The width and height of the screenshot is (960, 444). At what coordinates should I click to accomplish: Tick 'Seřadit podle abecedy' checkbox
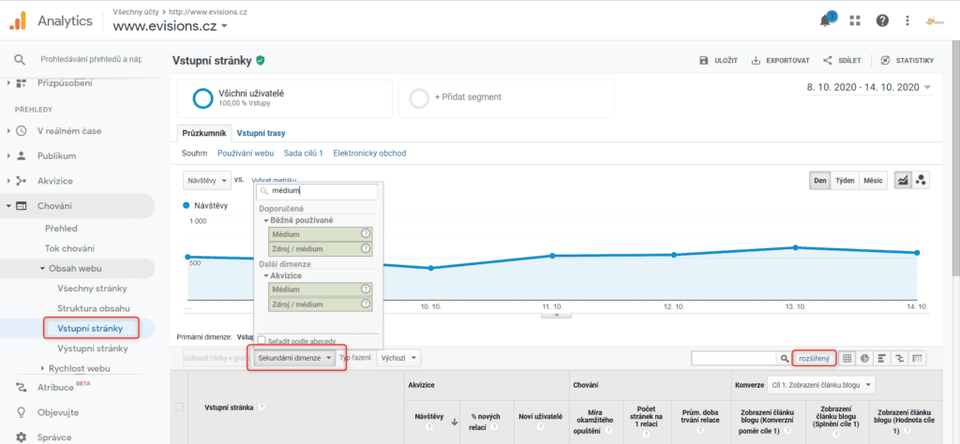pos(261,340)
